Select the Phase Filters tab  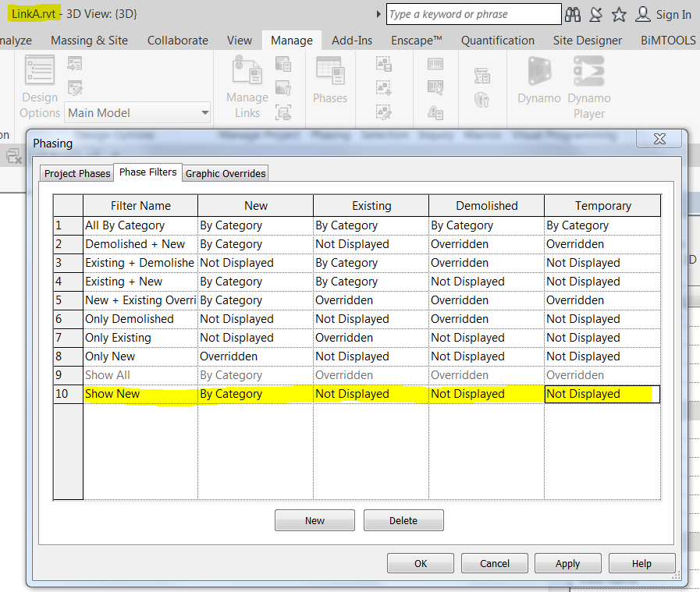147,172
